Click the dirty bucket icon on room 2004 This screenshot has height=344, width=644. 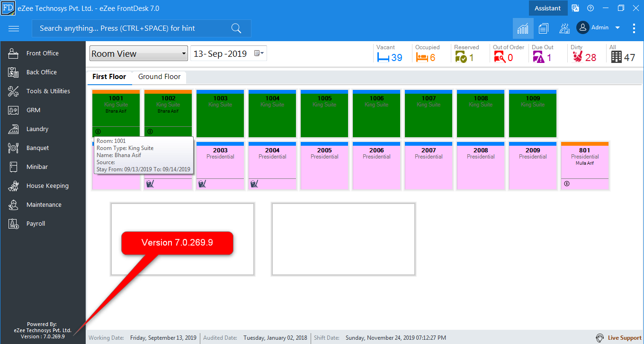[x=254, y=184]
